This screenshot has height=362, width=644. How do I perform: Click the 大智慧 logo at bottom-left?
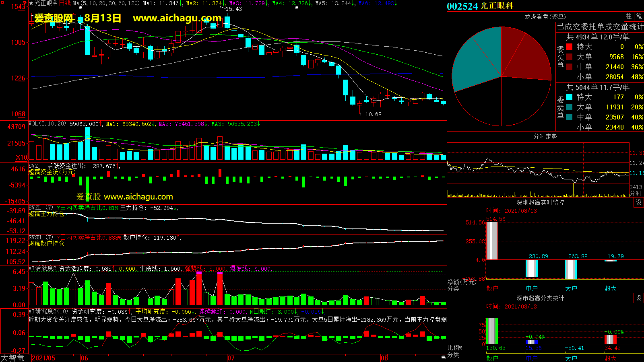(12, 358)
